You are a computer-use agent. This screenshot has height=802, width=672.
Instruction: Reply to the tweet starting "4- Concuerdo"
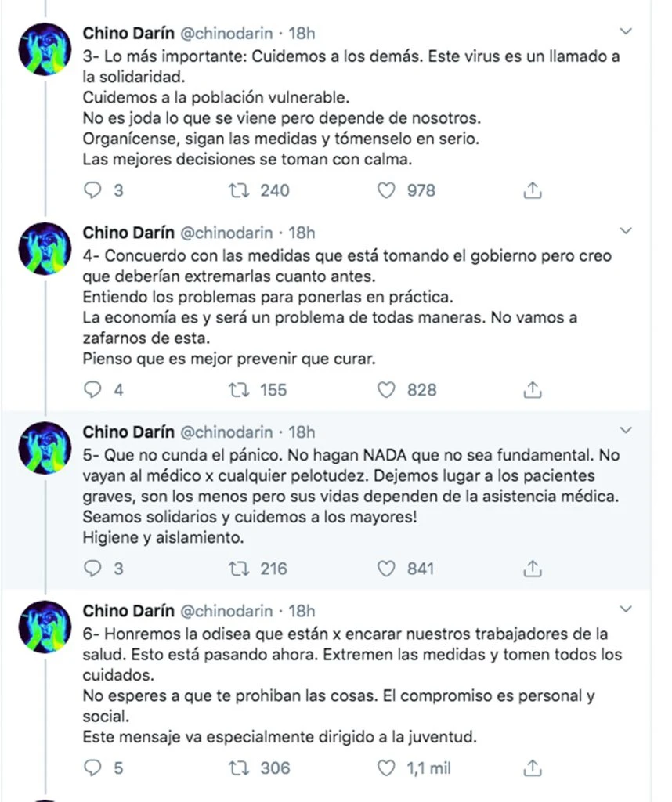click(x=93, y=389)
